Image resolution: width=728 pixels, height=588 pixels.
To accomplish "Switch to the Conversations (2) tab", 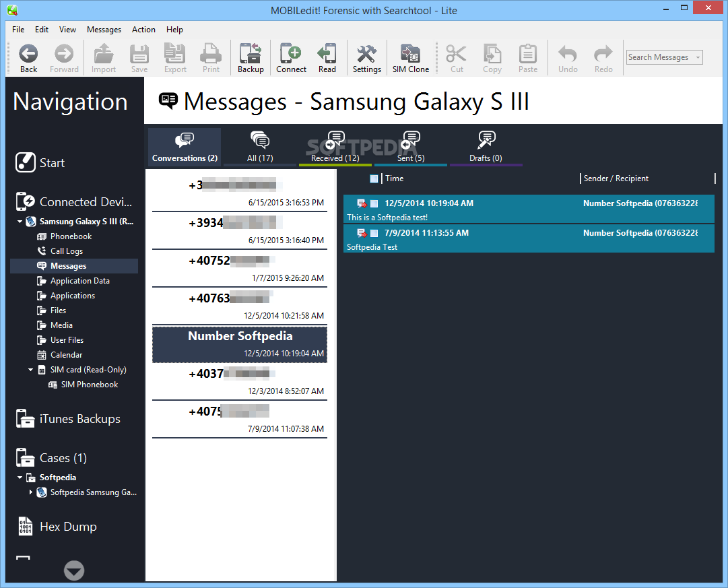I will tap(185, 147).
